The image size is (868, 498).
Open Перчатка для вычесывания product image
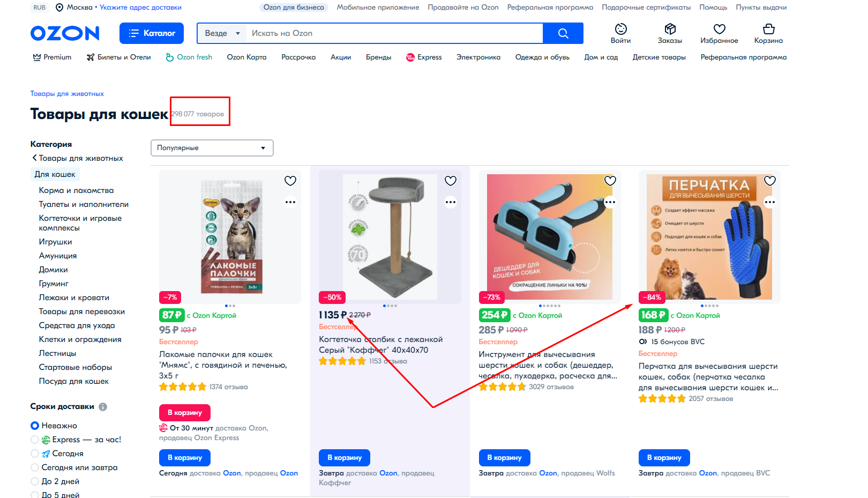coord(709,237)
